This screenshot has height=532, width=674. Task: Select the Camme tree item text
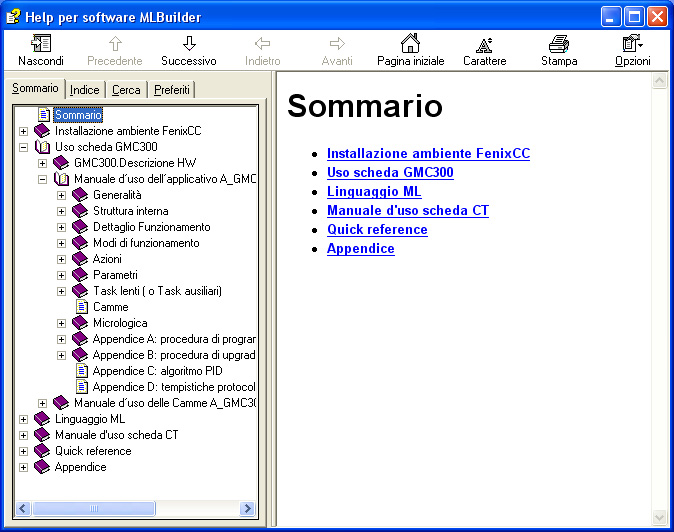point(110,307)
